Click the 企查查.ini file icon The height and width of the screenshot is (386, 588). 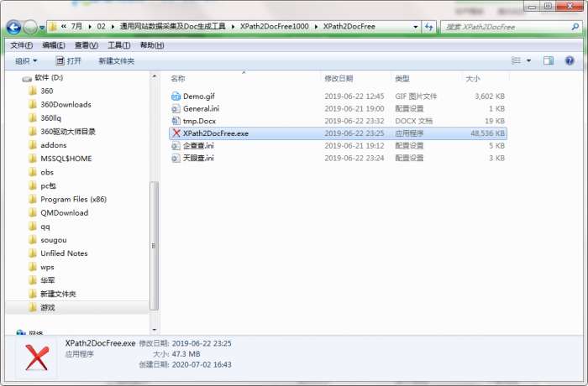[176, 146]
